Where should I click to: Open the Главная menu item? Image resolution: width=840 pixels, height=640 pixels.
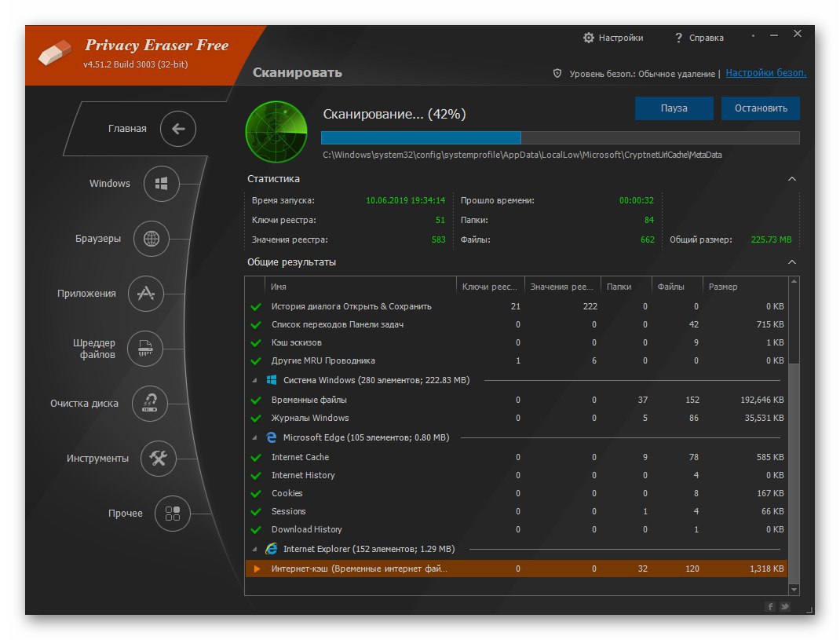point(127,129)
